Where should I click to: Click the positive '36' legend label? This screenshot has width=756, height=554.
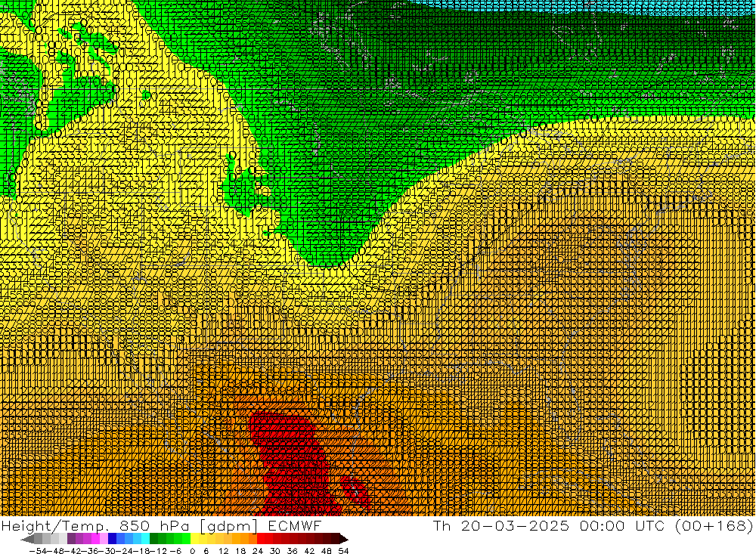(x=292, y=551)
